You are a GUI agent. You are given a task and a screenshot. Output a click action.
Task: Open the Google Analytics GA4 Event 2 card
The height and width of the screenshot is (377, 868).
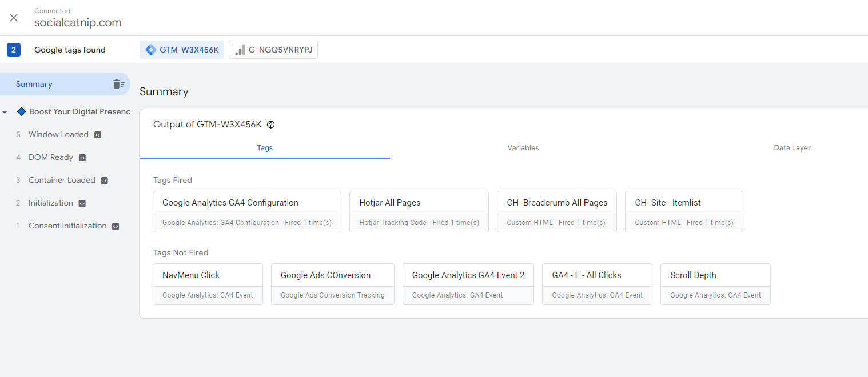click(x=468, y=284)
